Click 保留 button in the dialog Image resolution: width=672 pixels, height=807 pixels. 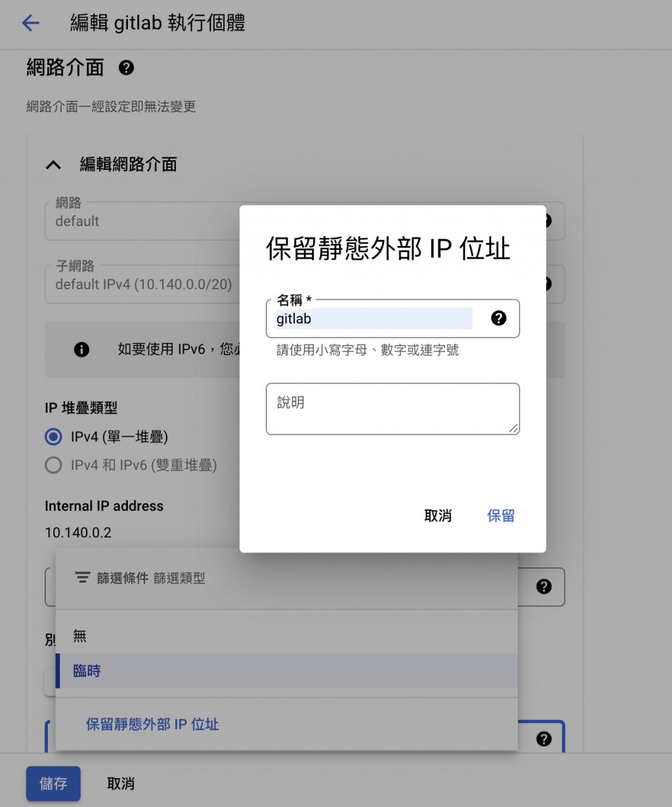[x=501, y=516]
